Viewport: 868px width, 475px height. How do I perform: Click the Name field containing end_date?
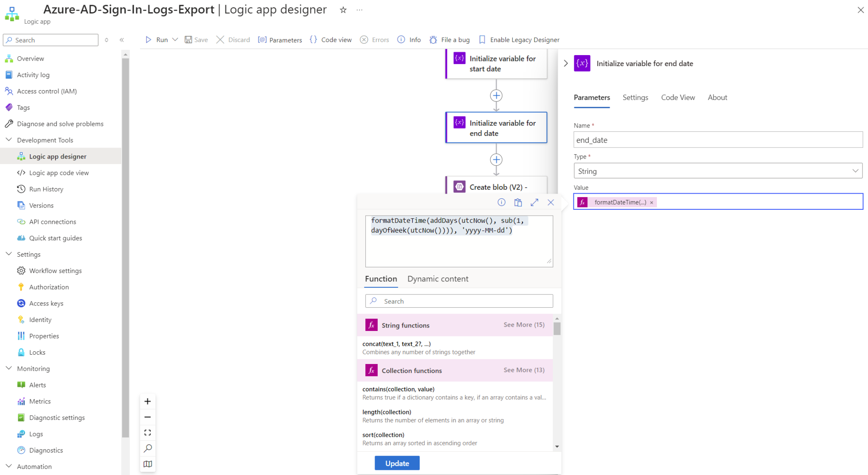tap(718, 140)
